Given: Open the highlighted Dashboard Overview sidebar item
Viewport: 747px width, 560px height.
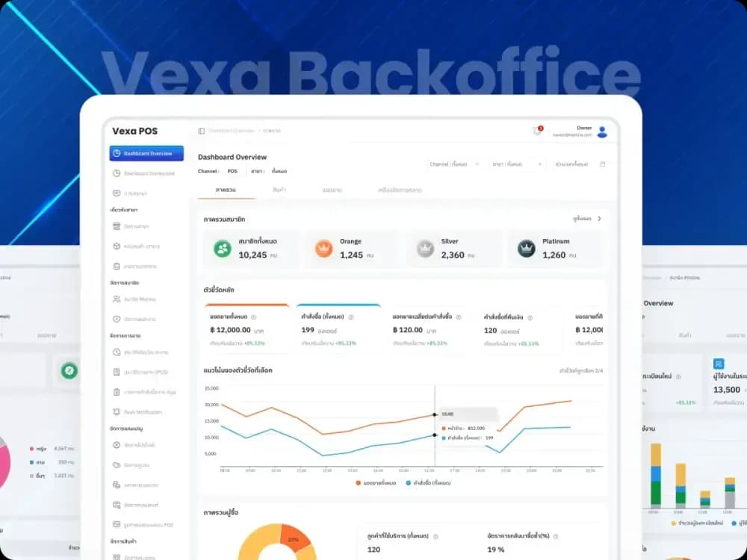Looking at the screenshot, I should [146, 153].
